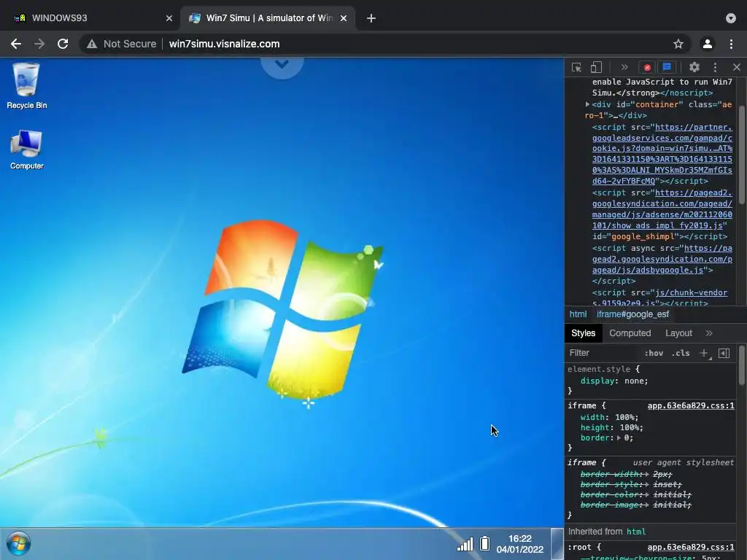747x560 pixels.
Task: Toggle the device toolbar in DevTools
Action: coord(596,67)
